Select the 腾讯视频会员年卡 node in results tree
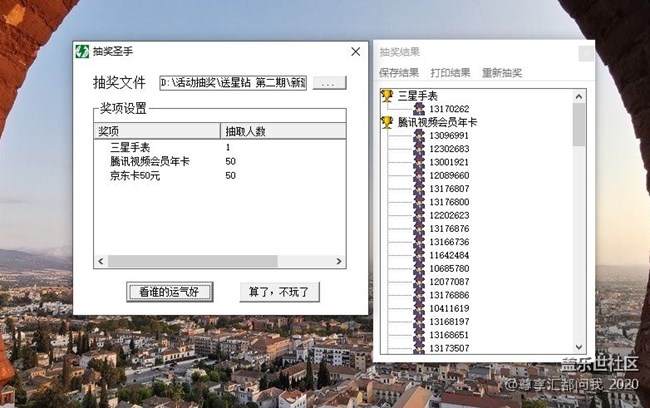Screen dimensions: 650x408 (x=437, y=122)
